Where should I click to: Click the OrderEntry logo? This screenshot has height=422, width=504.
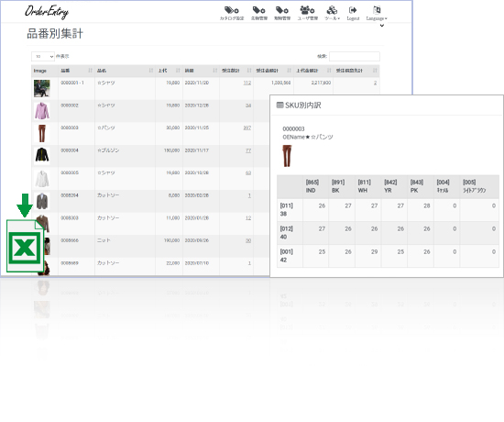47,12
